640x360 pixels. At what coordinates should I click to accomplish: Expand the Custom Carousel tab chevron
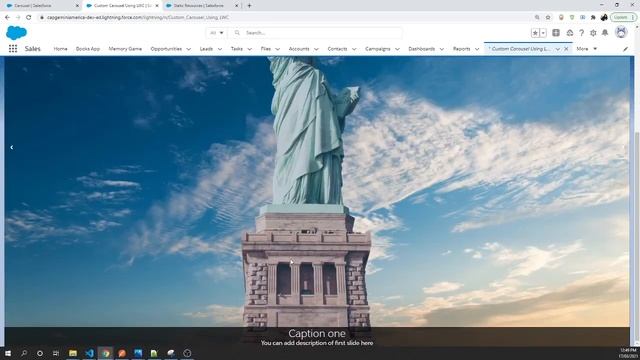558,49
